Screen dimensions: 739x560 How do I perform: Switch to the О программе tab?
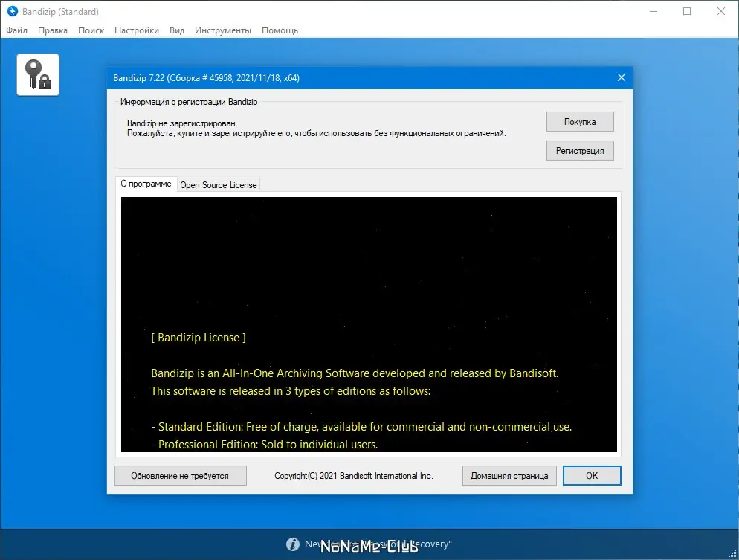146,184
